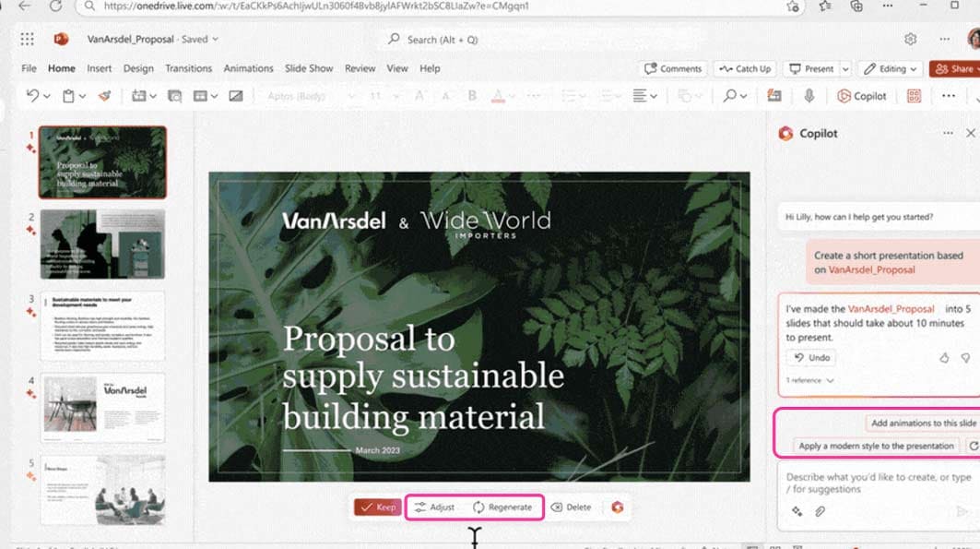Click Add animations to this slide
This screenshot has height=549, width=980.
[x=923, y=424]
